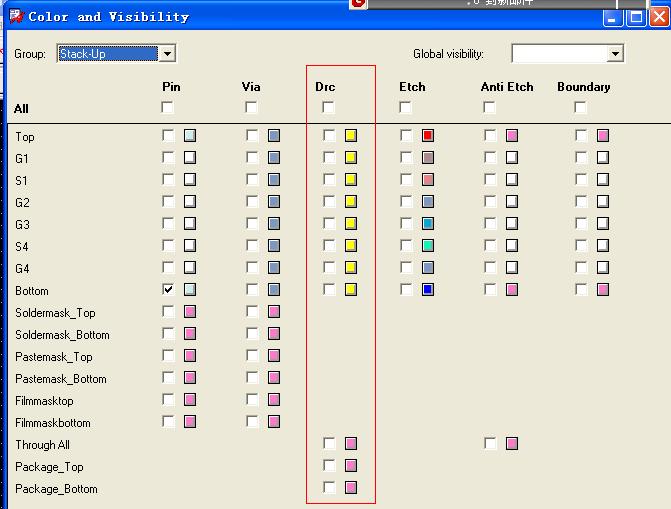Tick the Anti Etch checkbox for Through All

click(490, 443)
